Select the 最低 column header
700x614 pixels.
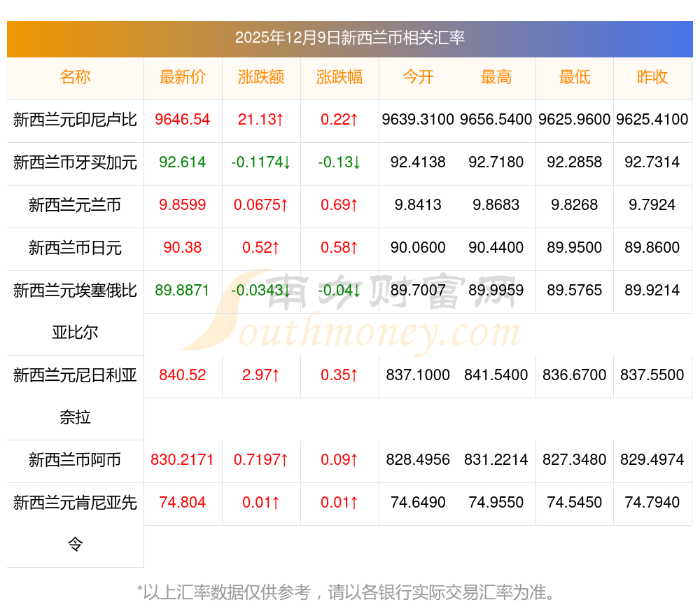point(574,78)
